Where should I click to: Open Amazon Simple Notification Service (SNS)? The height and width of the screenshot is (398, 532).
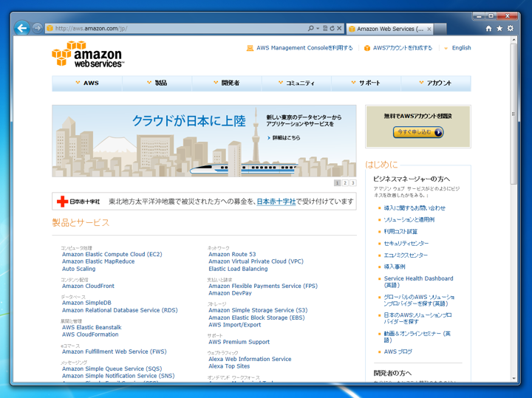click(x=118, y=376)
